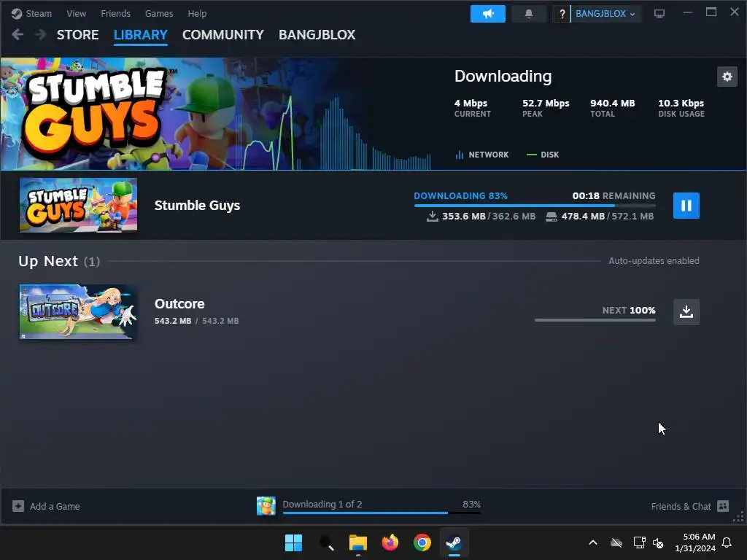Image resolution: width=747 pixels, height=560 pixels.
Task: Switch to Big Picture mode monitor icon
Action: click(659, 14)
